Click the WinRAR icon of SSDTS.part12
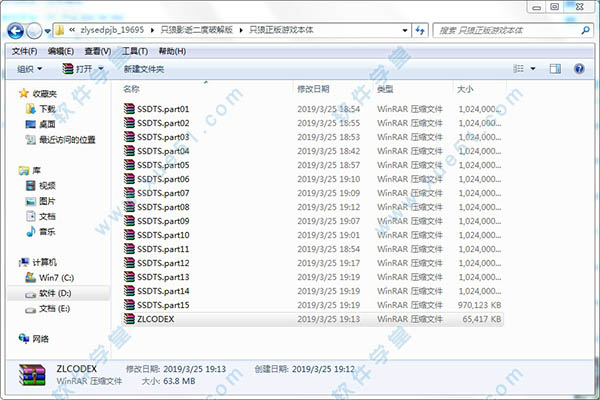600x400 pixels. pyautogui.click(x=130, y=263)
